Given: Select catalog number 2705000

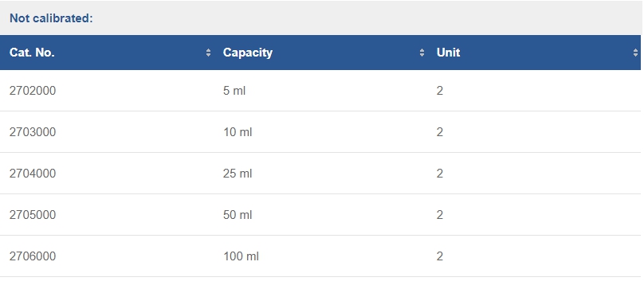Looking at the screenshot, I should [33, 215].
